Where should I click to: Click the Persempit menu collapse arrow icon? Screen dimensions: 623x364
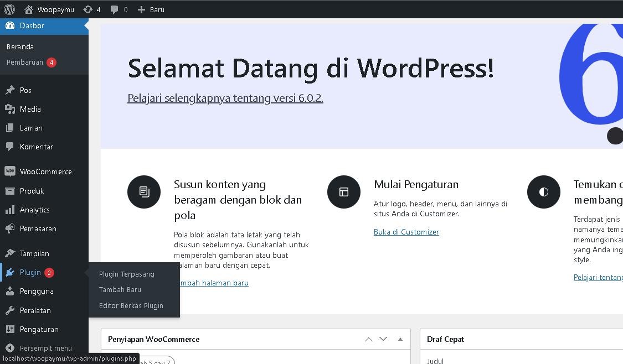click(10, 348)
